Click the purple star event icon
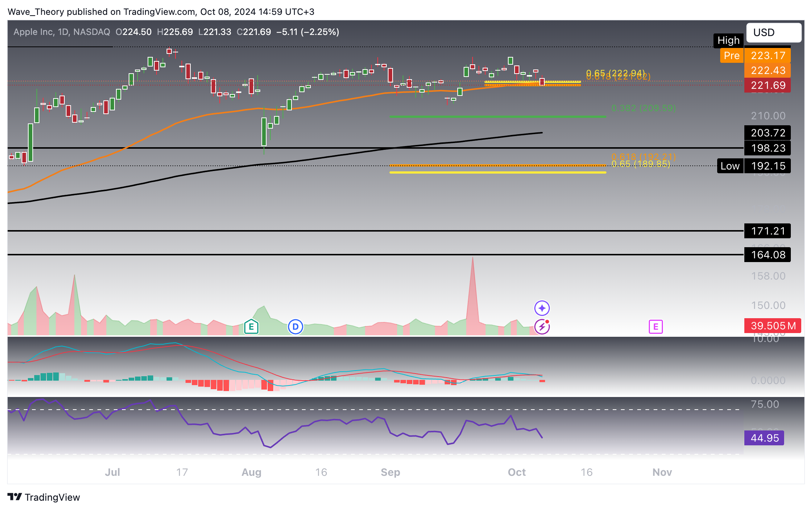Image resolution: width=812 pixels, height=510 pixels. [542, 308]
